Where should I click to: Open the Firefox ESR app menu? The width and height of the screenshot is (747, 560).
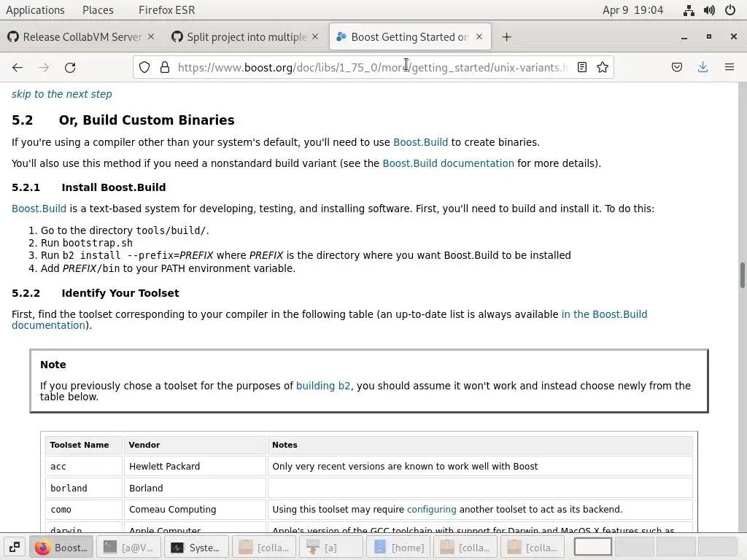pyautogui.click(x=167, y=10)
